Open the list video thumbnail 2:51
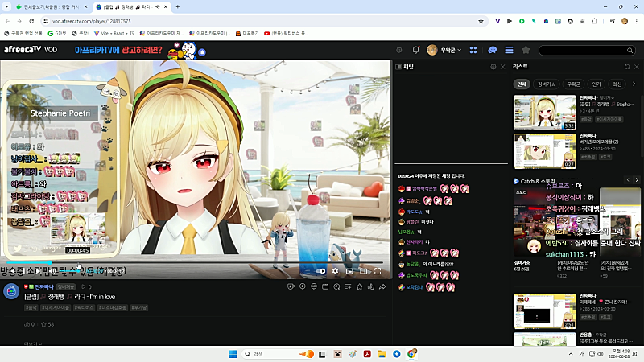Viewport: 644px width, 362px height. pos(545,311)
